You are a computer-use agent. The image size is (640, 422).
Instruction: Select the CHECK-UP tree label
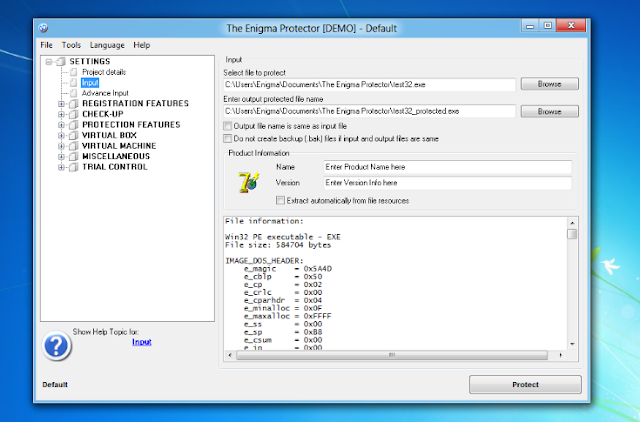[103, 114]
